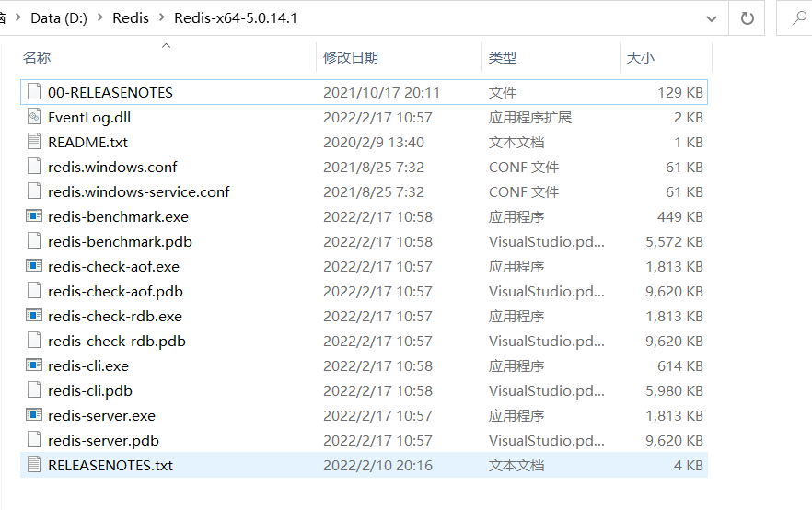Click the 2020/2/9 13:40 date cell

(x=374, y=143)
